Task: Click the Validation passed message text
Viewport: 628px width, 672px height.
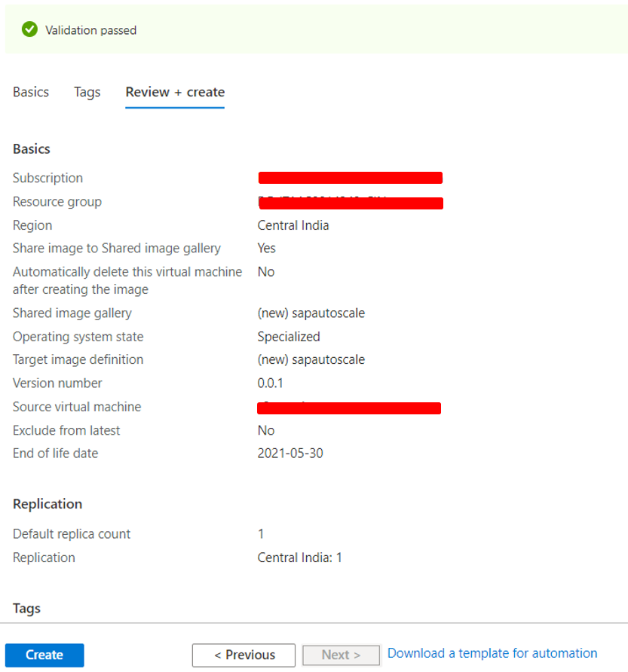Action: coord(91,30)
